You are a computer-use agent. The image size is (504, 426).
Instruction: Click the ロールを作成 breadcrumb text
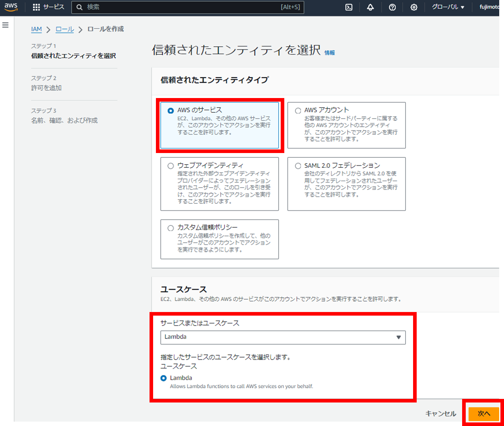click(x=106, y=29)
